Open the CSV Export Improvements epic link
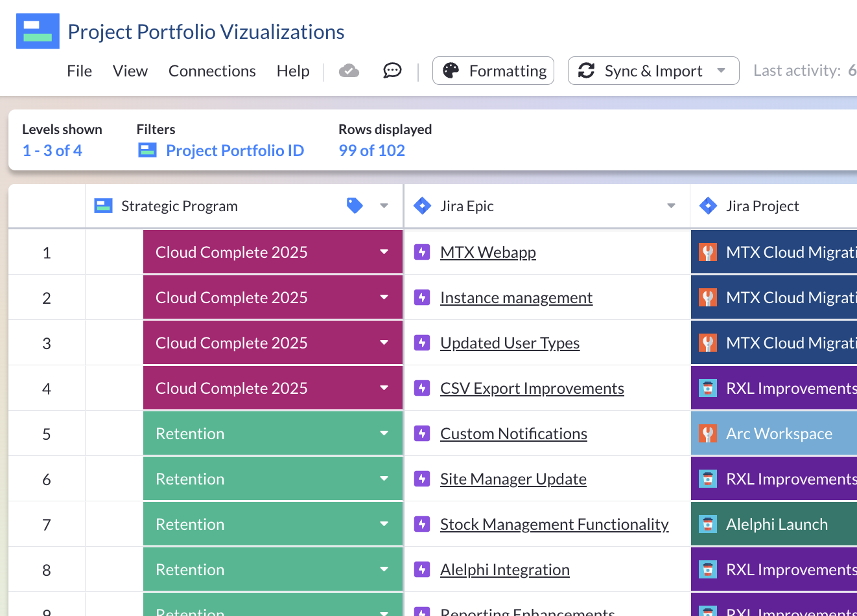The width and height of the screenshot is (857, 616). pos(532,388)
